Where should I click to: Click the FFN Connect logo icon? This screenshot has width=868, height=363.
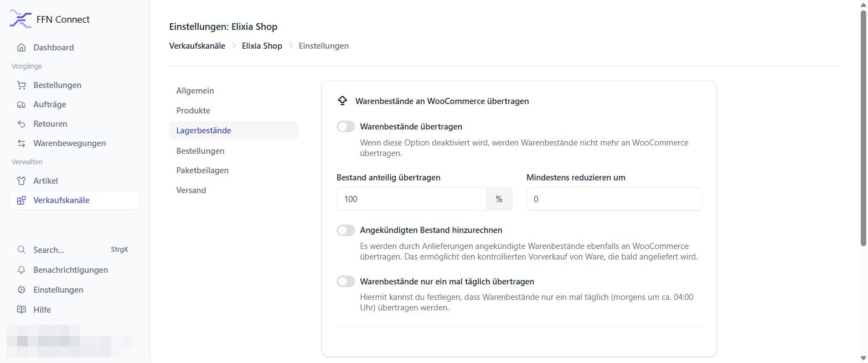[20, 19]
